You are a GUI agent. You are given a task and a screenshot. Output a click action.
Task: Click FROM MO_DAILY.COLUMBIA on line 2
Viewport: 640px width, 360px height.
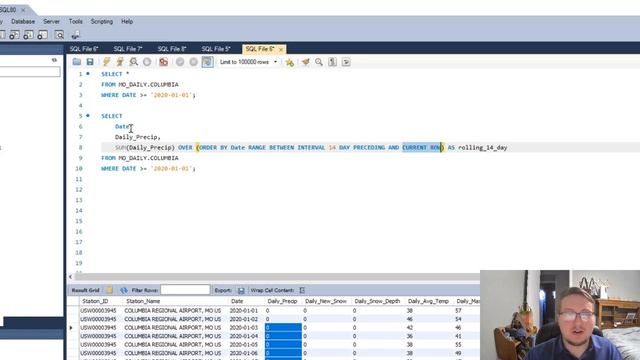tap(140, 84)
